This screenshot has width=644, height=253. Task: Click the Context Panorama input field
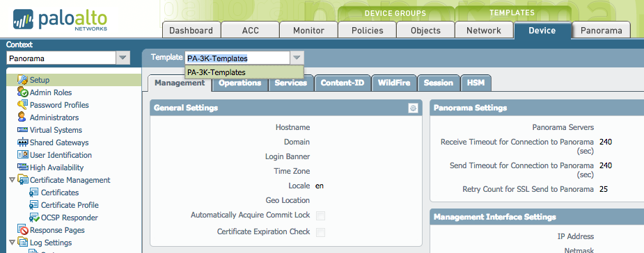pos(61,58)
